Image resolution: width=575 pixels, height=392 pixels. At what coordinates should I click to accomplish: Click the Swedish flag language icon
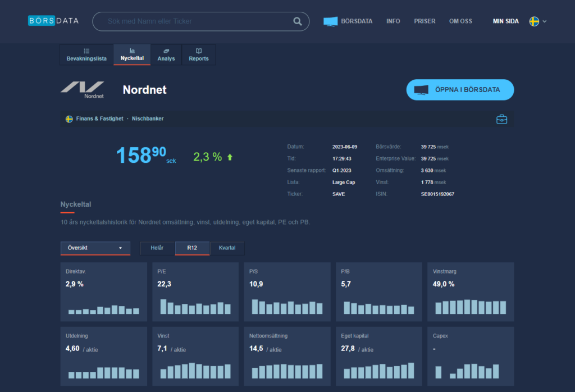pos(534,21)
